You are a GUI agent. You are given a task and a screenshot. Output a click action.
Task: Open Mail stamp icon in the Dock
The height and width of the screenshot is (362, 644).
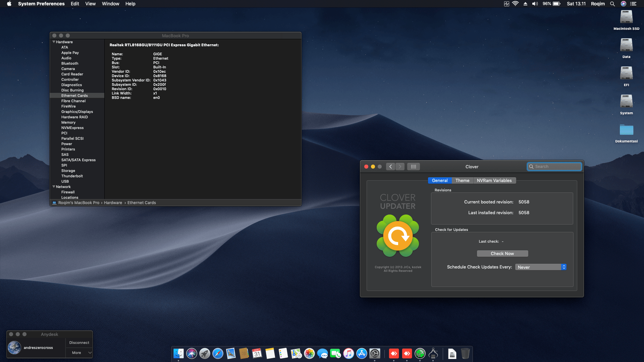click(231, 353)
